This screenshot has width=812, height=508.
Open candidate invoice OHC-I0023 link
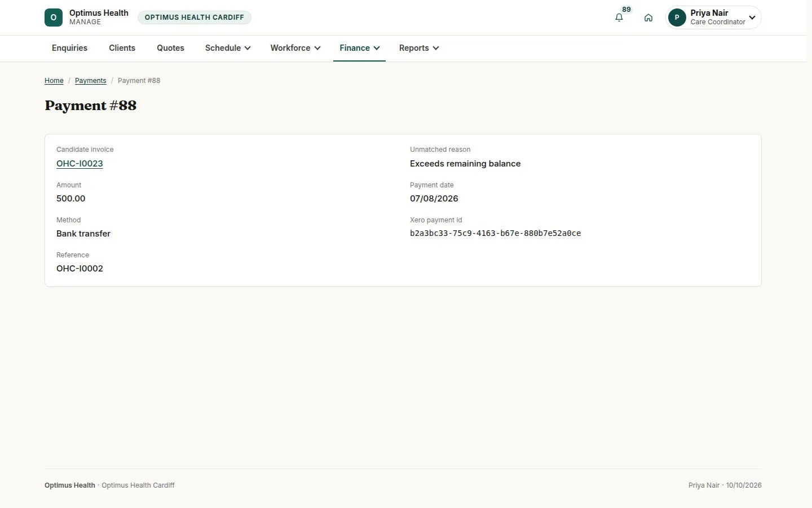coord(80,164)
